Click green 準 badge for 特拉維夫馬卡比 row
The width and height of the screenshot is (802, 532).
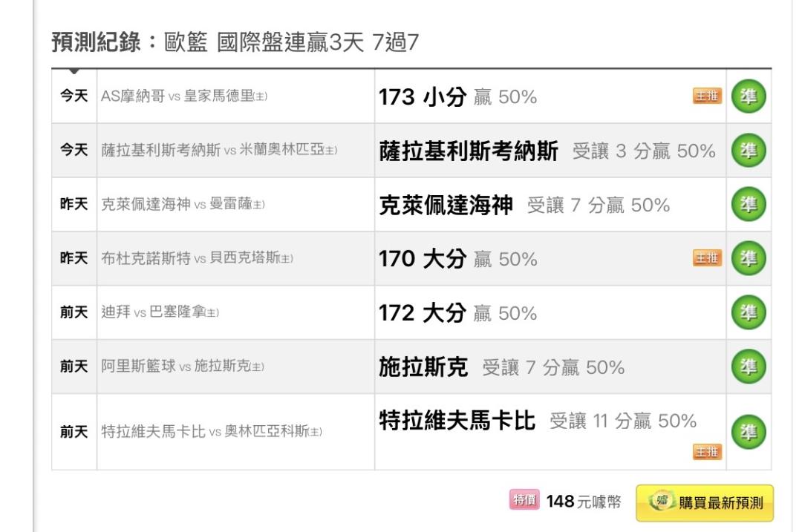pyautogui.click(x=749, y=432)
